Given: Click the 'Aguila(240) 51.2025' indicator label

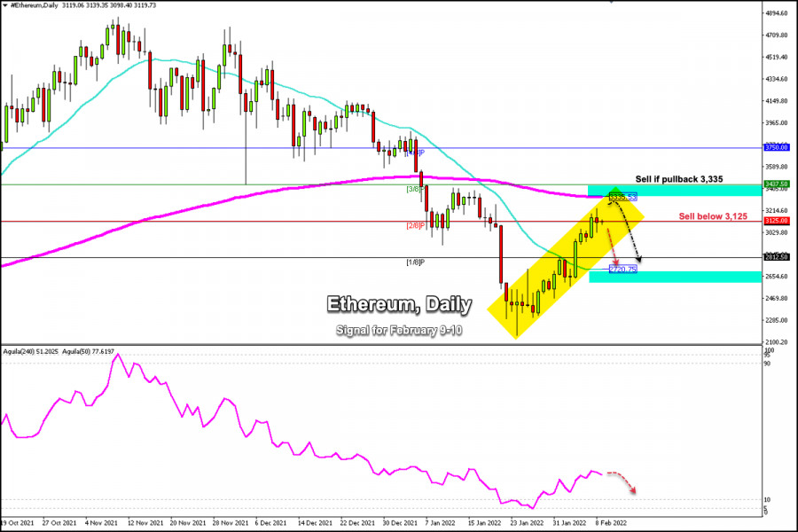Looking at the screenshot, I should (30, 351).
